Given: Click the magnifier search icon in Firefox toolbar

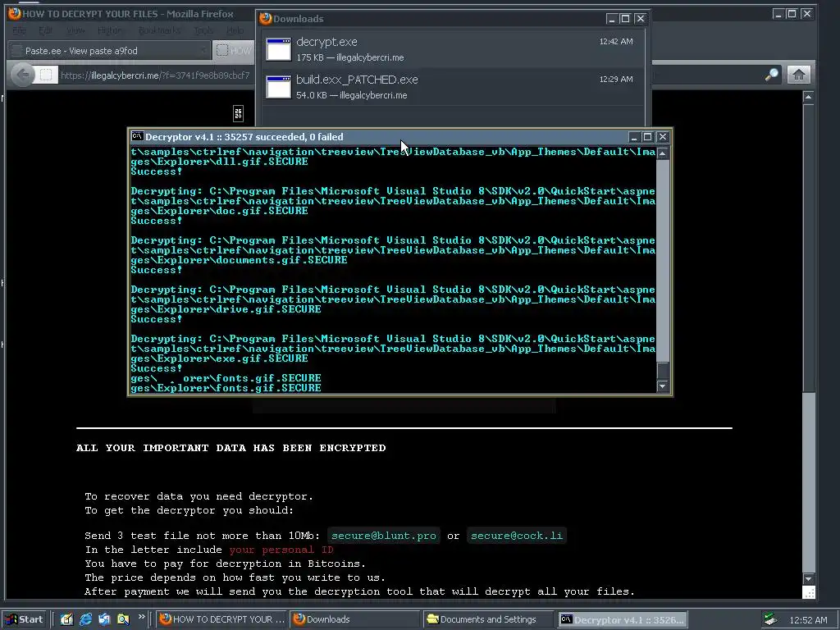Looking at the screenshot, I should [x=771, y=75].
